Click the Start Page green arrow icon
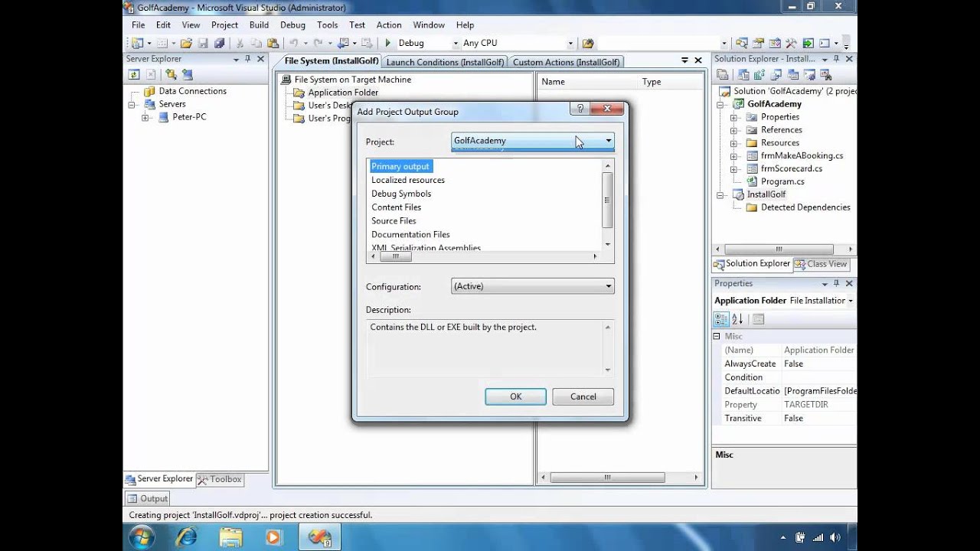980x551 pixels. coord(808,44)
